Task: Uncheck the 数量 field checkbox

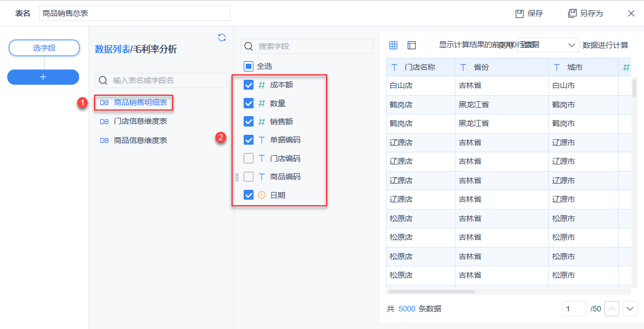Action: click(x=249, y=103)
